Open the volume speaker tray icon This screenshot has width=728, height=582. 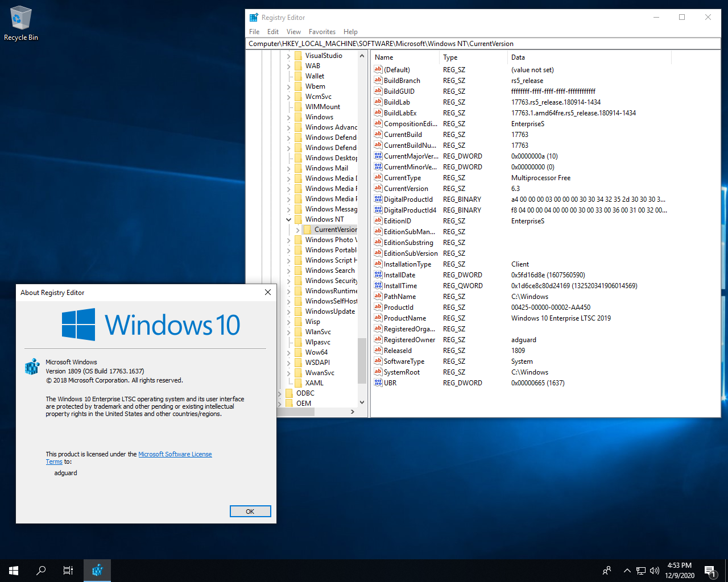(655, 571)
